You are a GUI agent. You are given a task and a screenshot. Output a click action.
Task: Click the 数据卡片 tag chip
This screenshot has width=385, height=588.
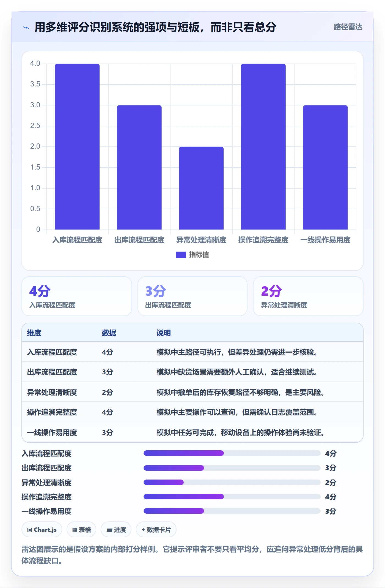[x=156, y=530]
